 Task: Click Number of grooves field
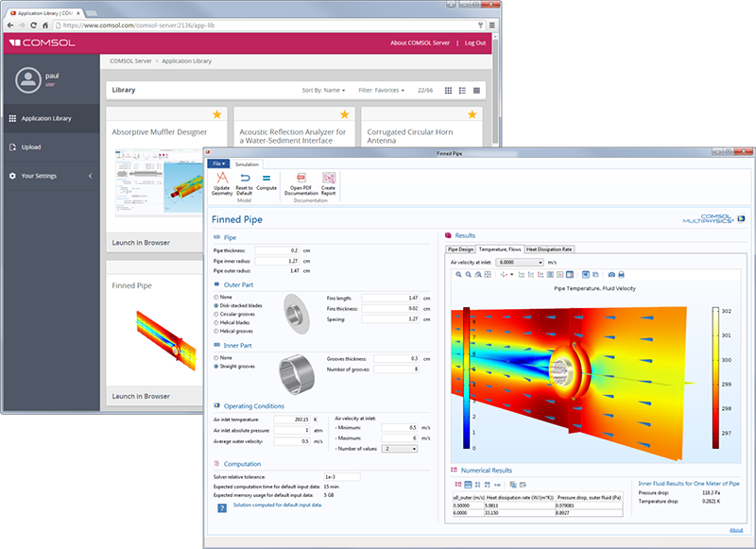click(x=396, y=369)
